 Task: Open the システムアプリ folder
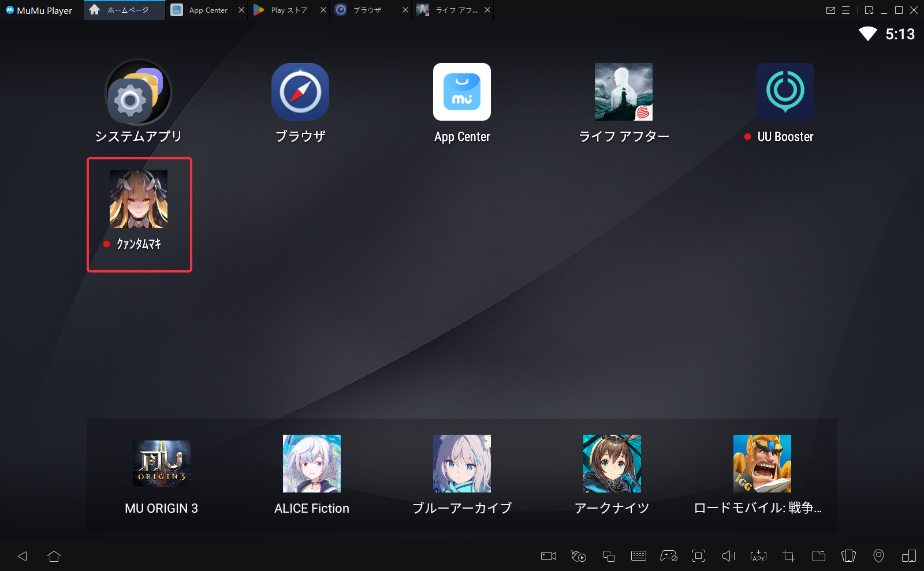[x=139, y=92]
